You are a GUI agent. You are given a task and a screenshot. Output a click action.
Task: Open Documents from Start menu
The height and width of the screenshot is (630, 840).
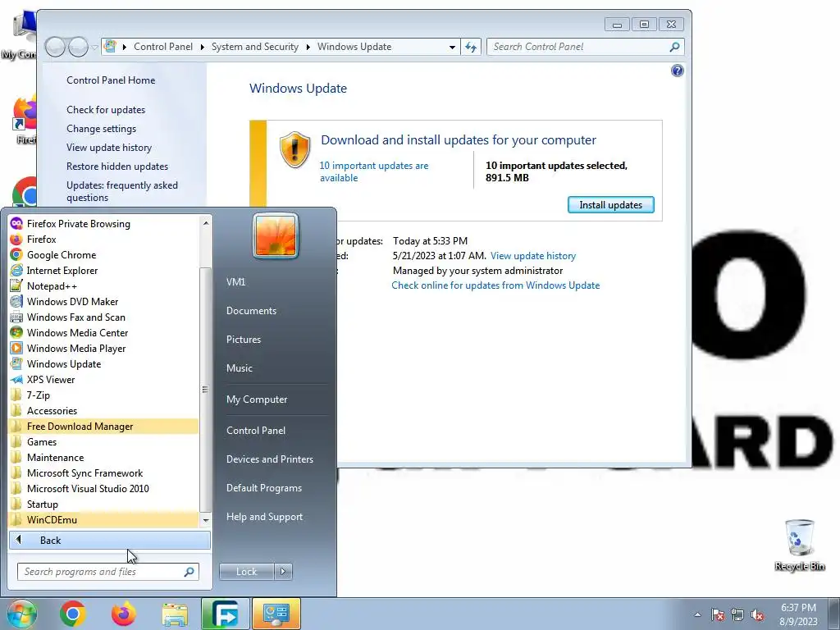[x=251, y=311]
